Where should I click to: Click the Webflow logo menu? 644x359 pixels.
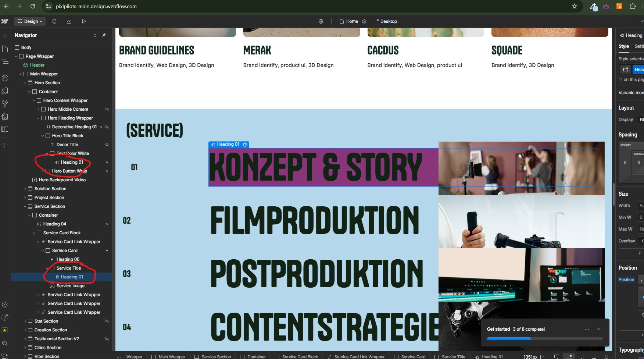(x=5, y=21)
